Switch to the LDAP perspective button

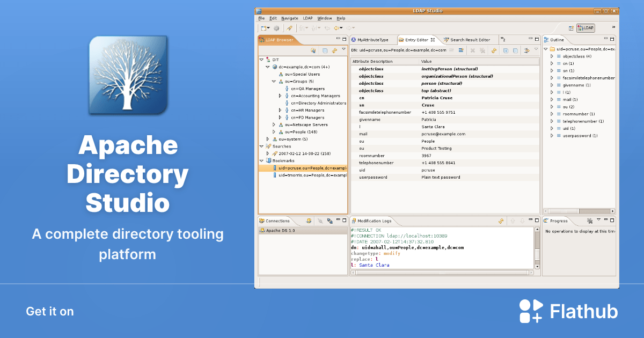(586, 28)
